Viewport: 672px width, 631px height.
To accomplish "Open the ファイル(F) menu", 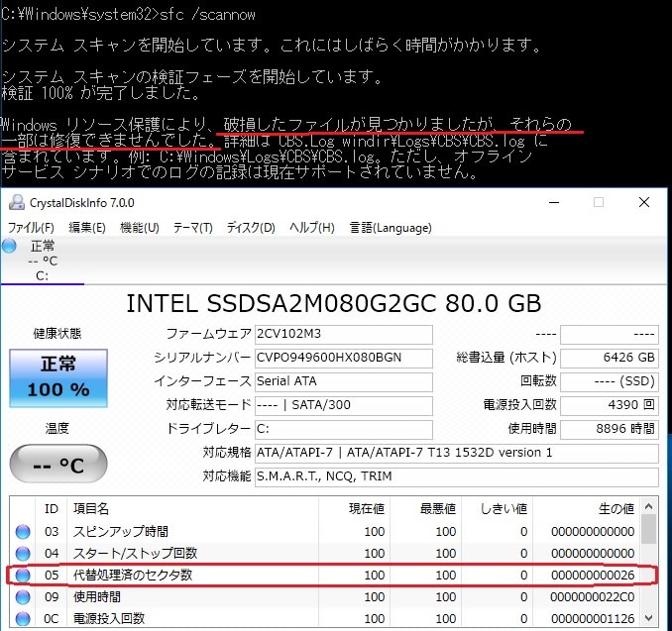I will point(31,228).
